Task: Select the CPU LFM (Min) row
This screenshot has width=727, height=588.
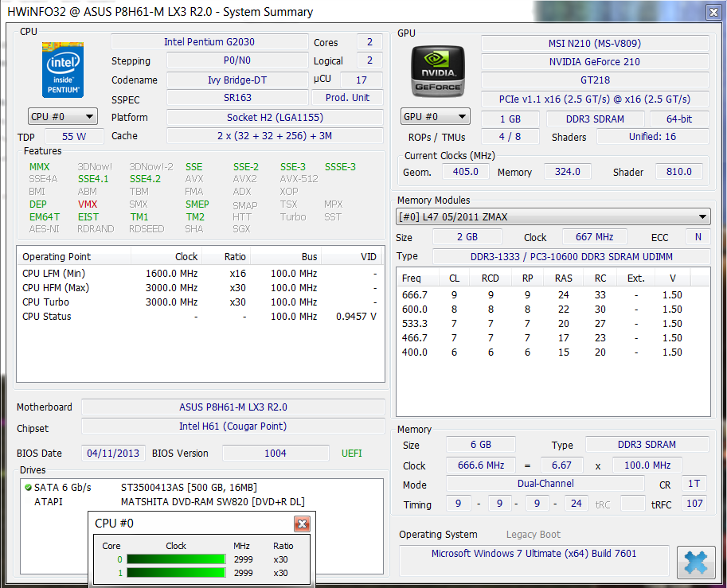Action: [201, 274]
